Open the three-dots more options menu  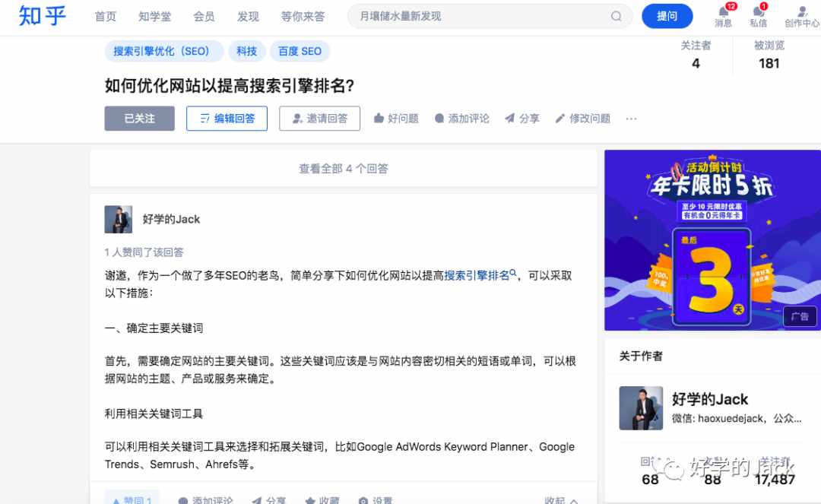[631, 119]
